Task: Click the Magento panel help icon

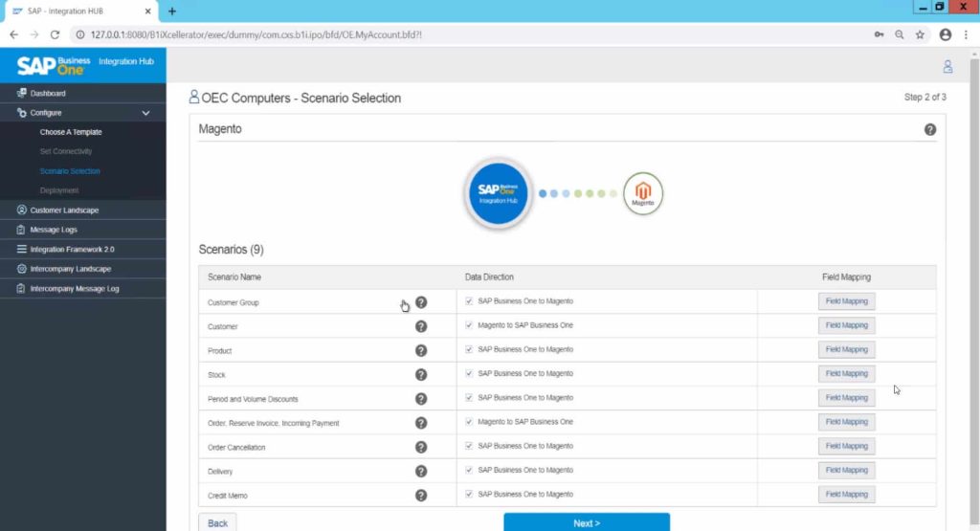Action: (930, 129)
